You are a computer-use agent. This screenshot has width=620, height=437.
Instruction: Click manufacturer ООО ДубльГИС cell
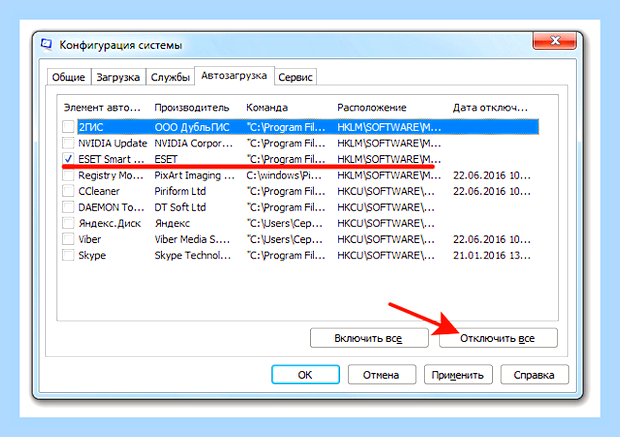(192, 127)
